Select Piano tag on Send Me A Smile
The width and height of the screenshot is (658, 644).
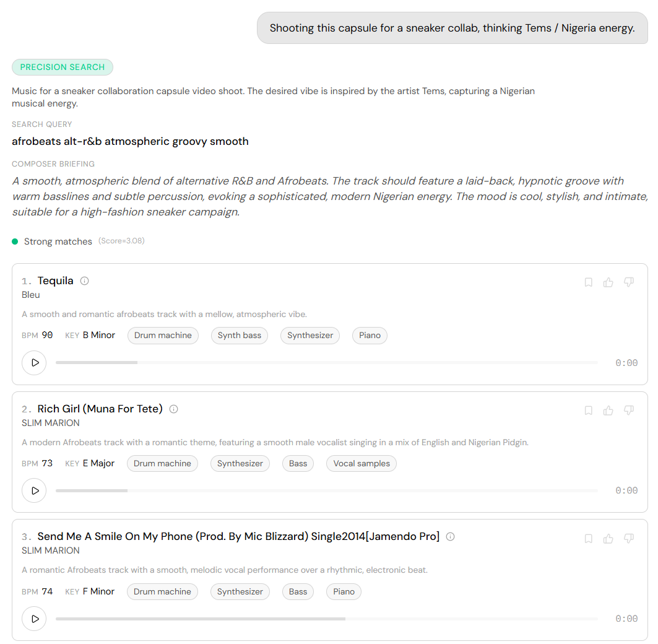click(x=344, y=591)
